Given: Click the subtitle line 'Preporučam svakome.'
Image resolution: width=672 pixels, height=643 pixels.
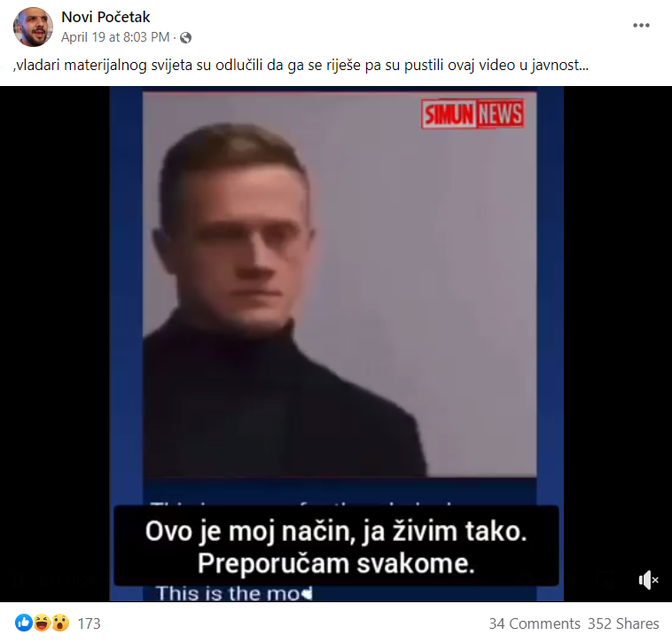Looking at the screenshot, I should [x=336, y=563].
